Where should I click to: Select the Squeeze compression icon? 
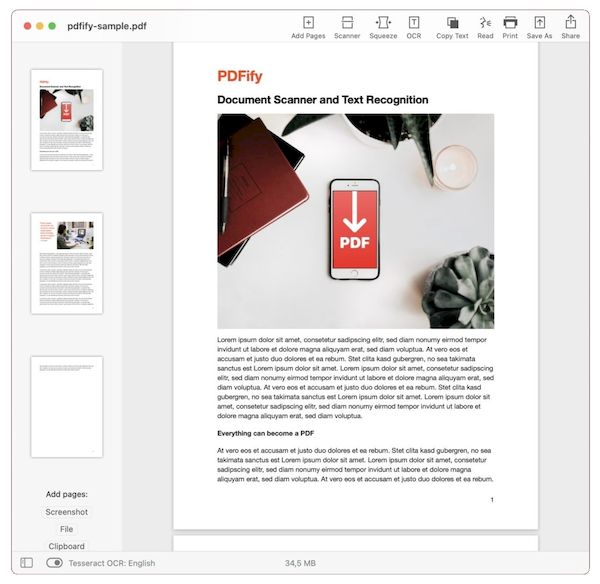point(383,23)
